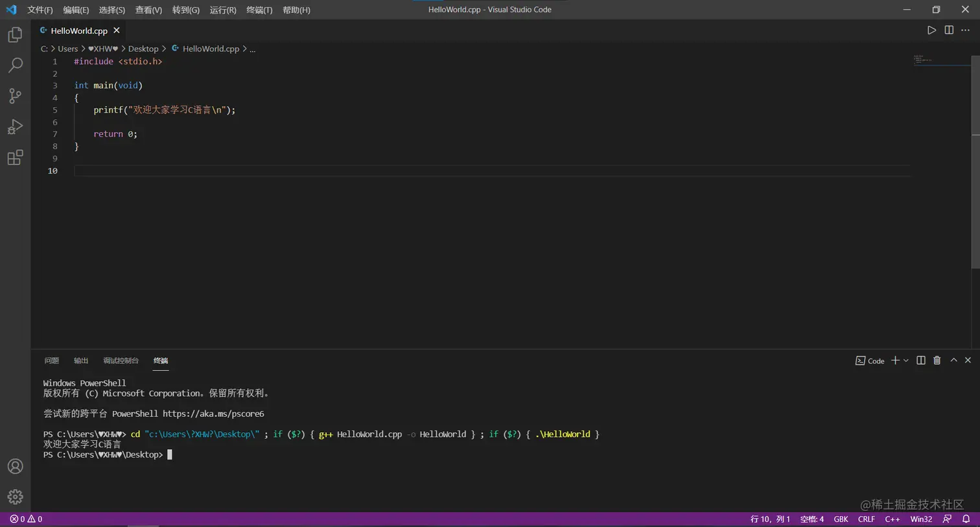The height and width of the screenshot is (527, 980).
Task: Split the terminal panel
Action: 921,360
